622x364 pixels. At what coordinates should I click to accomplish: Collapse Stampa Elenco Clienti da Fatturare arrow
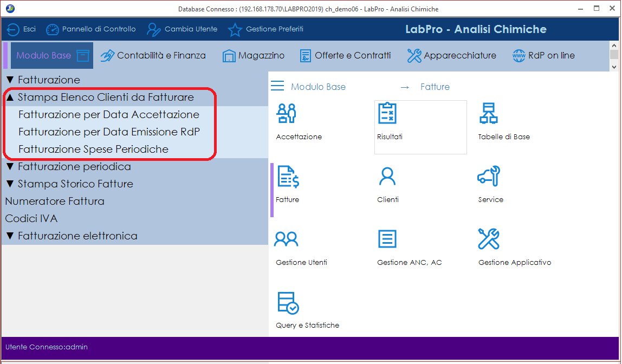point(10,97)
